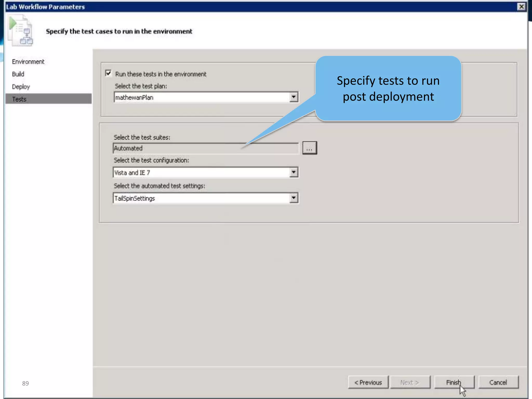This screenshot has height=399, width=532.
Task: Go to the Environment step
Action: 28,62
